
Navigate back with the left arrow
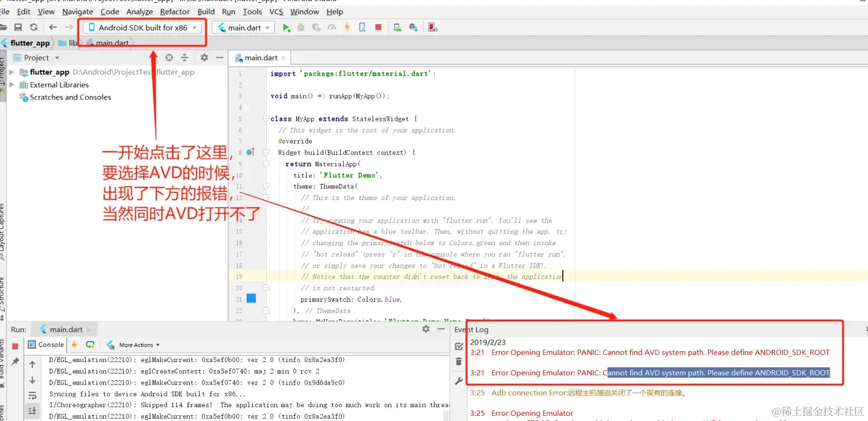click(x=53, y=27)
